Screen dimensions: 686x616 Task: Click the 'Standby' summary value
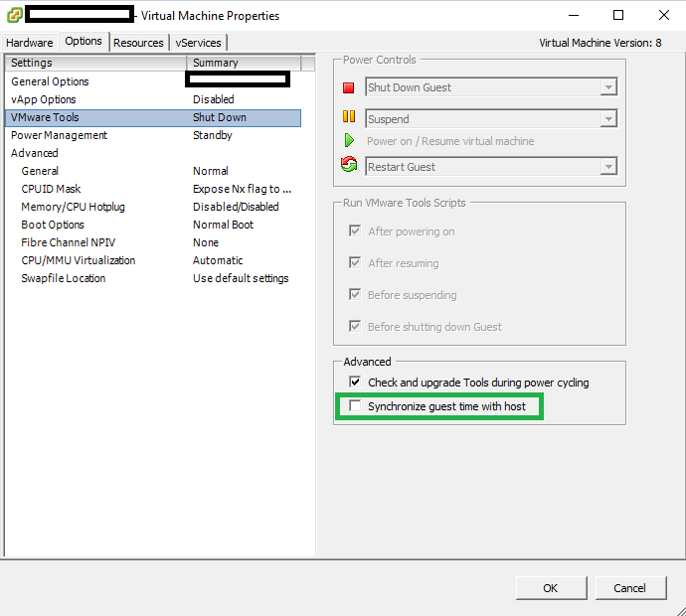pyautogui.click(x=213, y=135)
